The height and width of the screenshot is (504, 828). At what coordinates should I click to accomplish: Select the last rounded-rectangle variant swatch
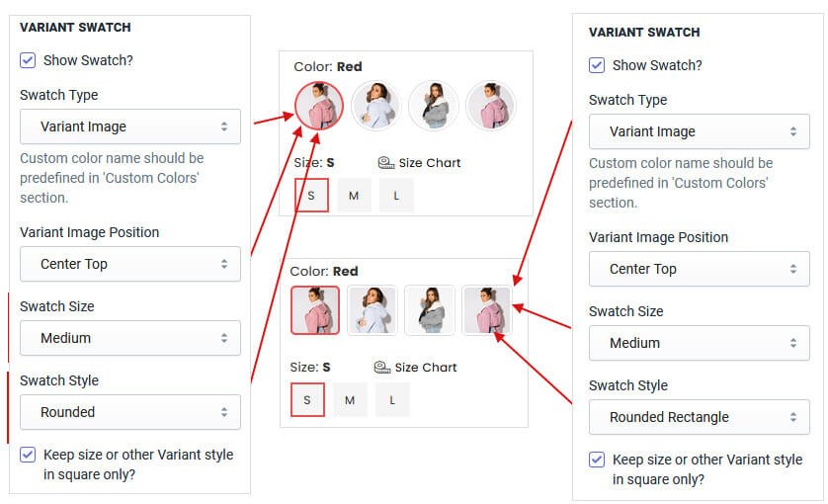487,310
